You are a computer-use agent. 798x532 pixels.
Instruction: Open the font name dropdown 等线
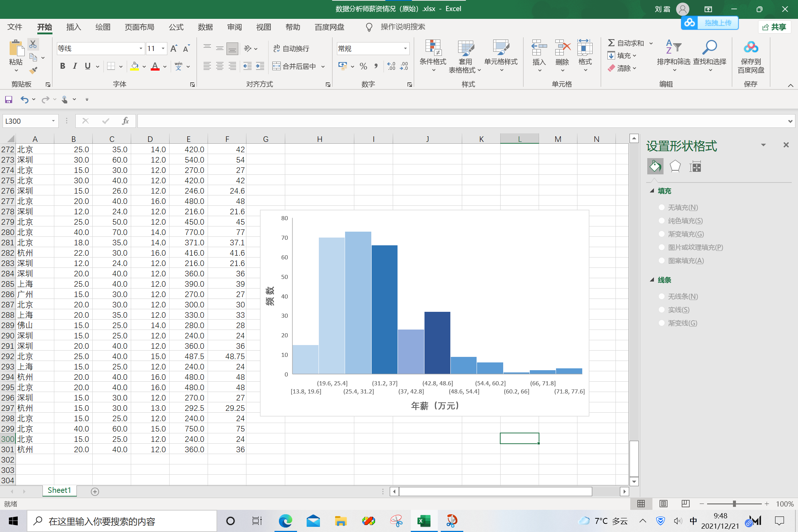tap(141, 48)
